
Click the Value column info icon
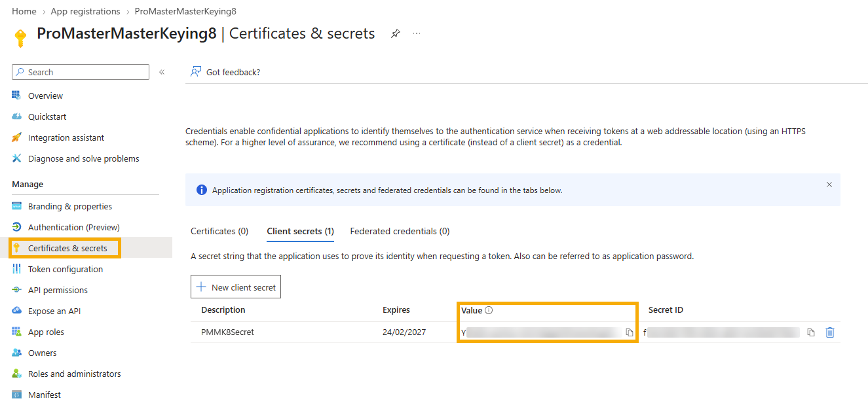click(489, 310)
